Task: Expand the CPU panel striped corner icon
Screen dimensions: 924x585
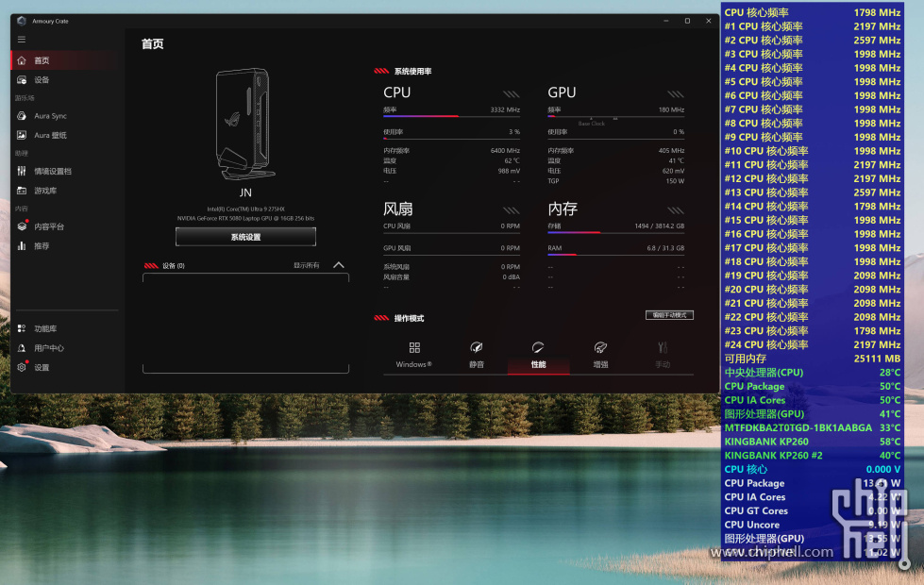Action: point(511,93)
